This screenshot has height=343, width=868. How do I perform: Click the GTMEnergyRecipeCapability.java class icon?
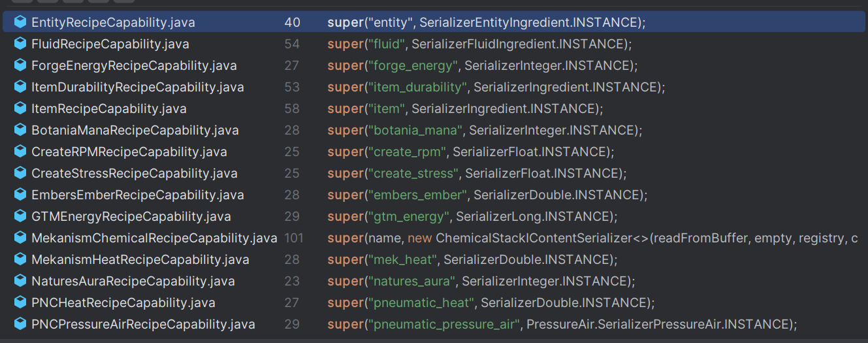pos(20,216)
